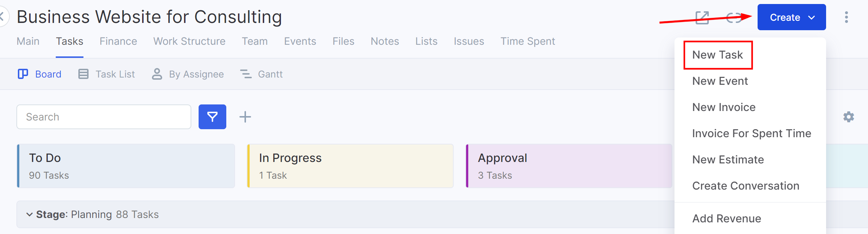Click the copy link chain icon
The width and height of the screenshot is (868, 234).
pos(733,17)
